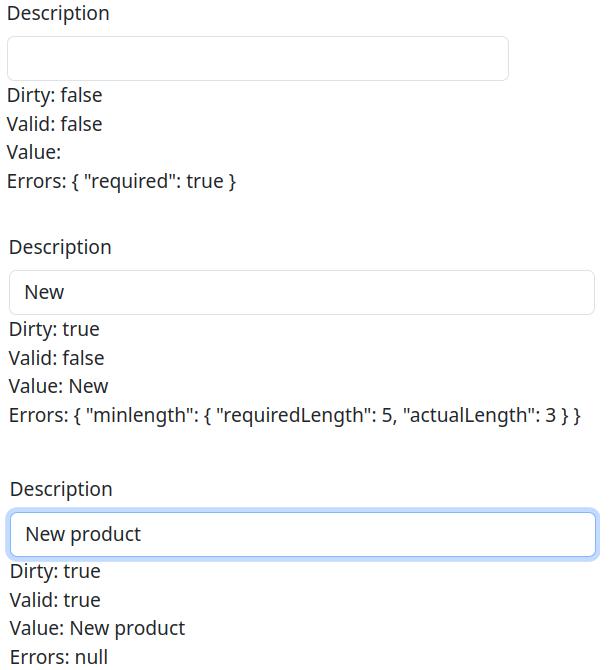Click the topmost Description label
Image resolution: width=611 pixels, height=670 pixels.
pyautogui.click(x=58, y=14)
